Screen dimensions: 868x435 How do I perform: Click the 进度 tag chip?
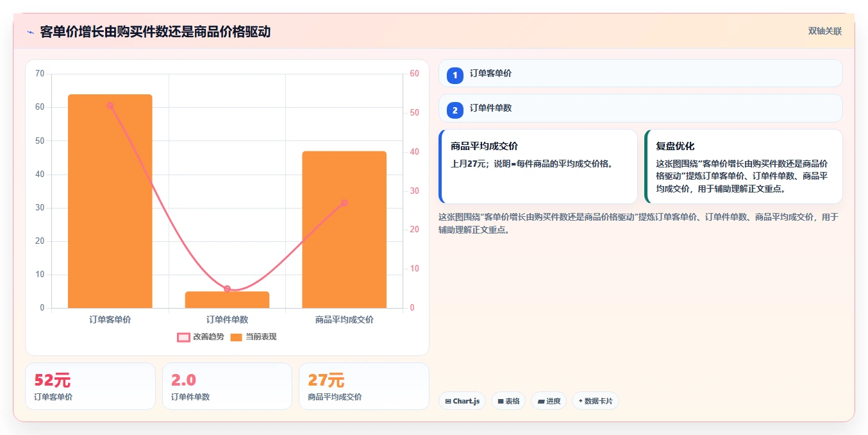[549, 401]
